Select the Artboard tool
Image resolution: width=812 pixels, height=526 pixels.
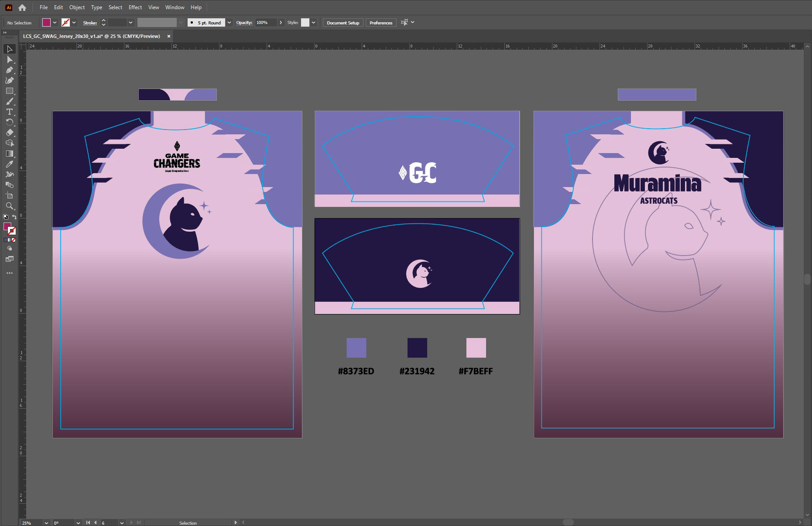[9, 195]
